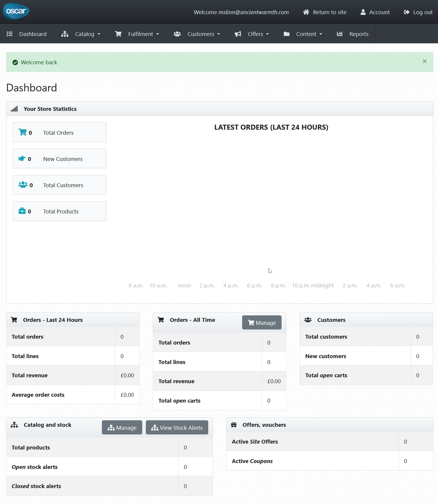Viewport: 438px width, 504px height.
Task: Click the Log out arrow icon
Action: (406, 12)
